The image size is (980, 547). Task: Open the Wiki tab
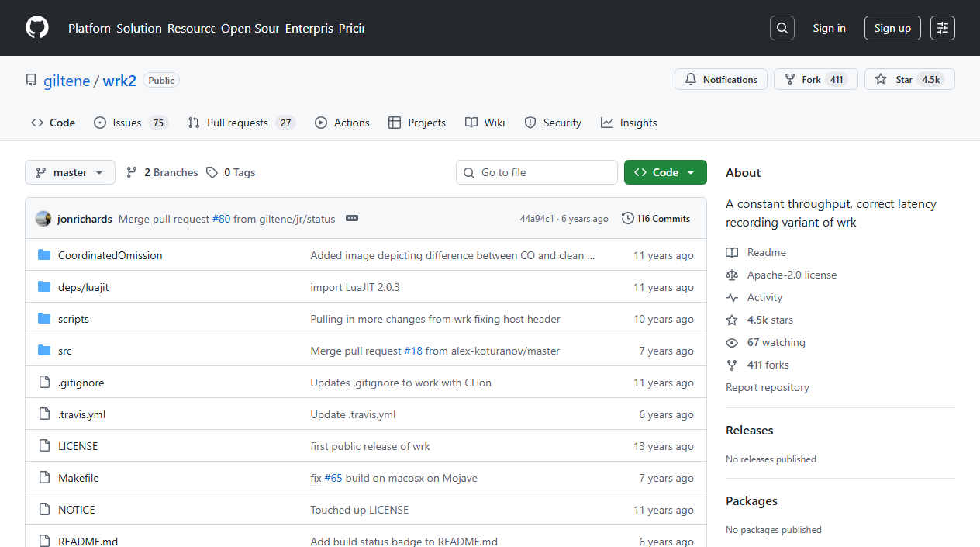pos(485,123)
